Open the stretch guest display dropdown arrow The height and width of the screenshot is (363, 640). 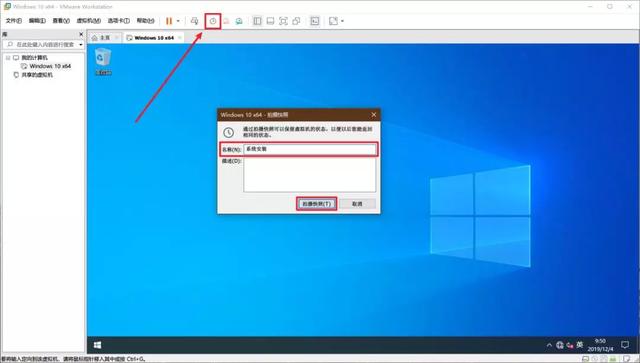coord(342,21)
